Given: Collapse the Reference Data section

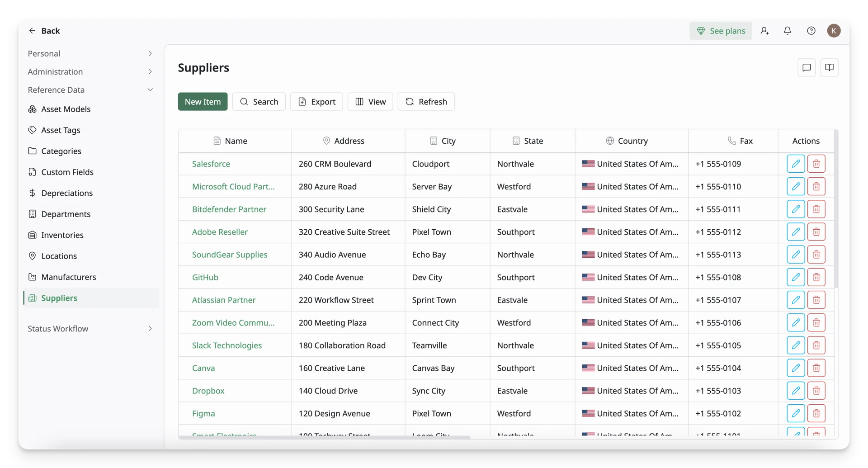Looking at the screenshot, I should (x=90, y=90).
